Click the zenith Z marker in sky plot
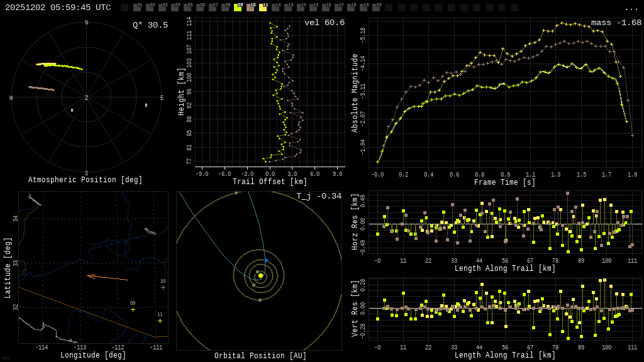644x362 pixels. tap(87, 98)
